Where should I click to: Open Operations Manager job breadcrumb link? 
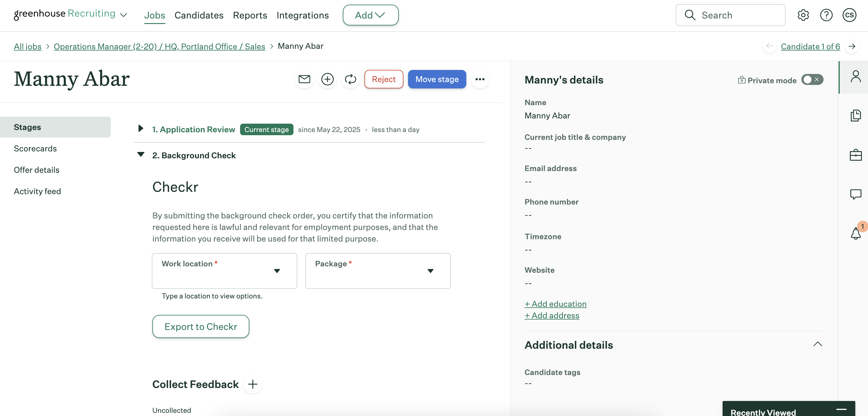point(159,47)
